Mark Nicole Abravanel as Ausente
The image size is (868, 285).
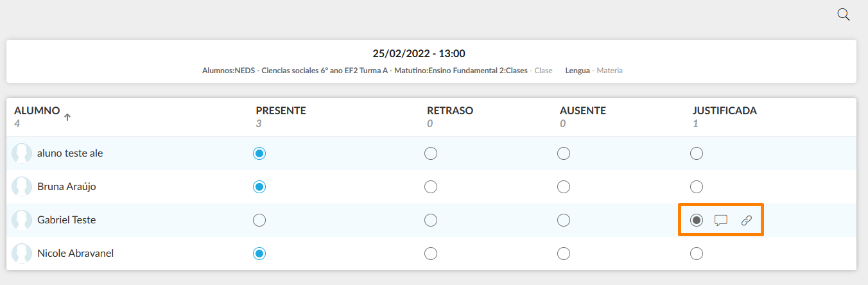pyautogui.click(x=564, y=254)
